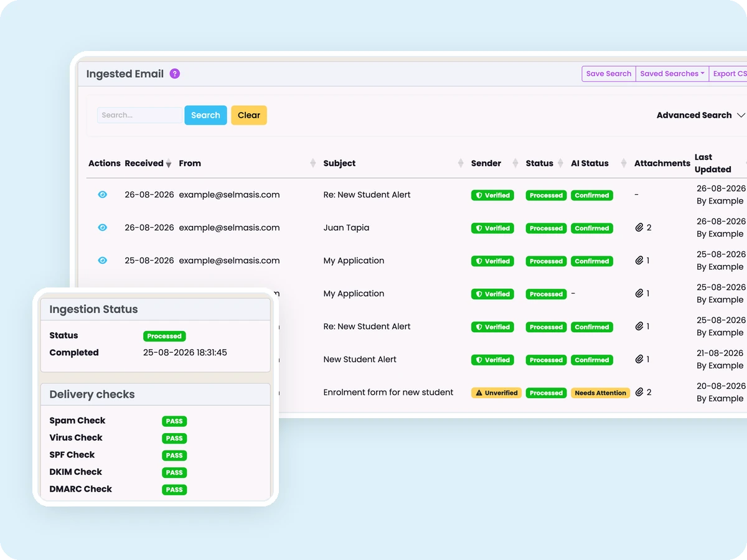View the Juan Tapia email with eye icon
The height and width of the screenshot is (560, 747).
click(103, 228)
